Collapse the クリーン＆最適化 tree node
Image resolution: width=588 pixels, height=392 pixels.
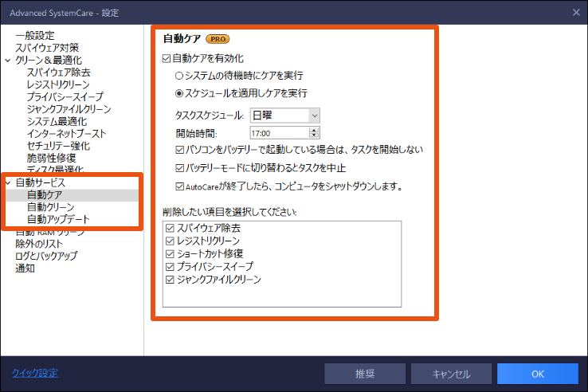8,61
